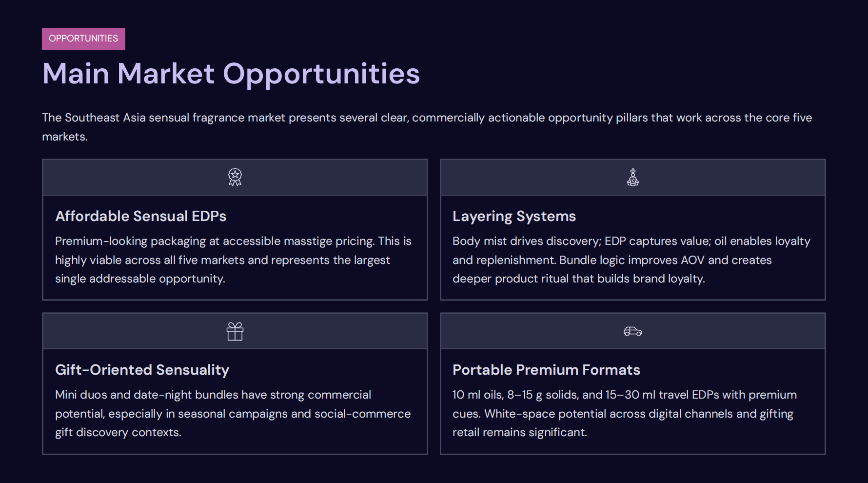Click the car icon
This screenshot has height=483, width=868.
(632, 331)
